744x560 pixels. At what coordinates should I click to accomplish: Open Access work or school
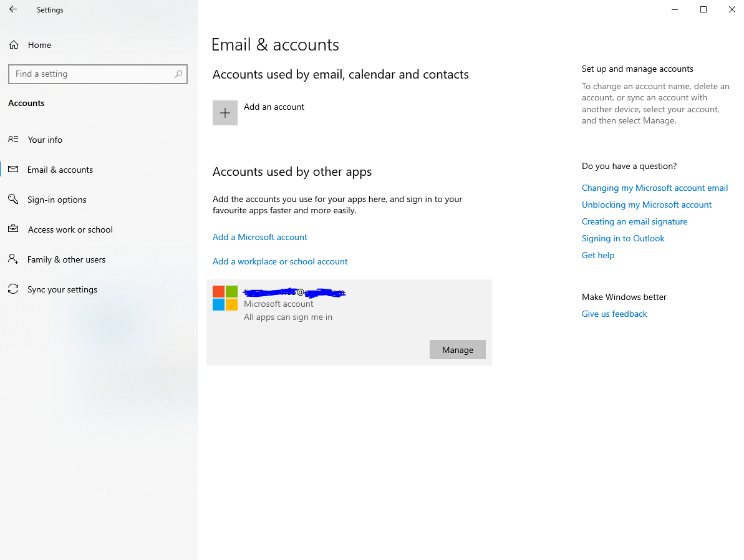click(x=99, y=229)
